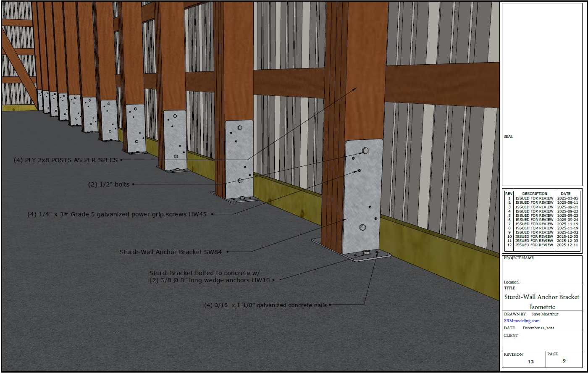The image size is (588, 373).
Task: Click the galvanized power grip screws HW45 annotation
Action: (x=117, y=214)
